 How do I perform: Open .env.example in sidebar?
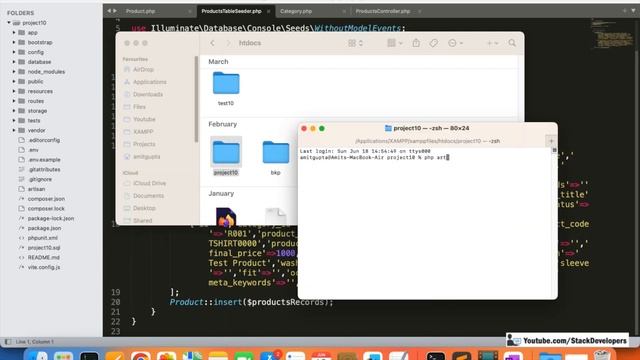(44, 160)
